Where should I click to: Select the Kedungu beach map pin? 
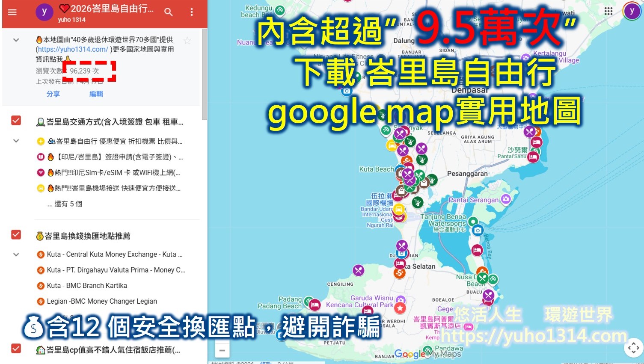pos(279,10)
